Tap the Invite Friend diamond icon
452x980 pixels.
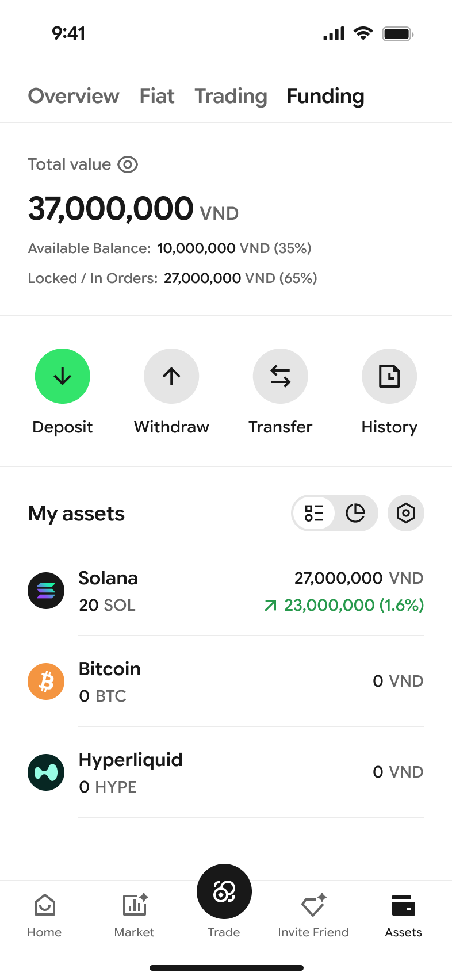[313, 905]
